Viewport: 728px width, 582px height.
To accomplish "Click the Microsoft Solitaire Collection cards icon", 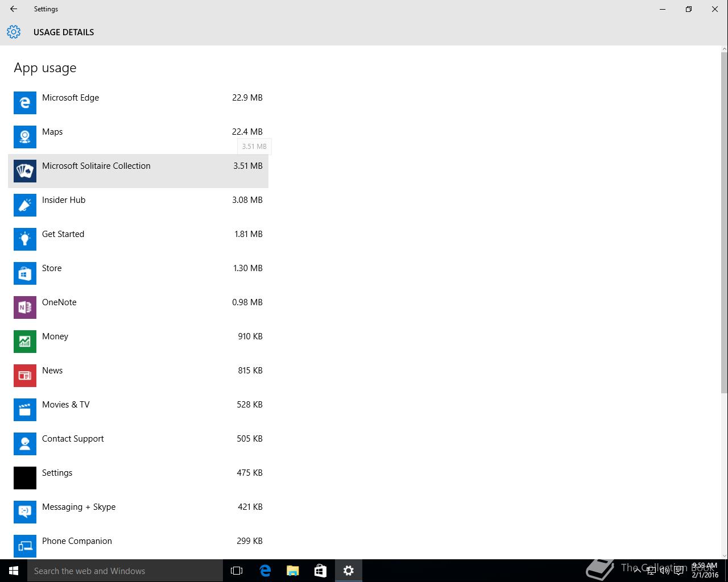I will pos(25,171).
